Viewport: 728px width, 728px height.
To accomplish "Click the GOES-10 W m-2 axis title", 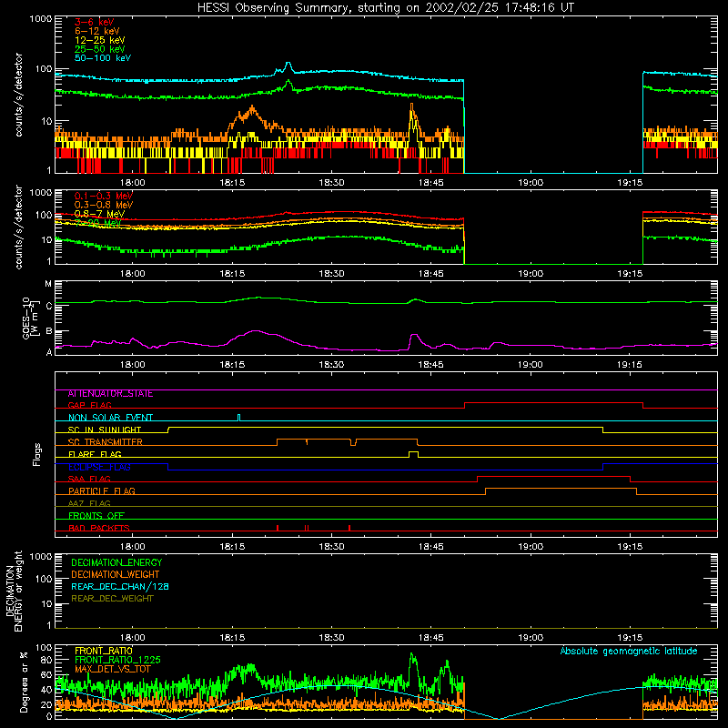I will pyautogui.click(x=30, y=318).
